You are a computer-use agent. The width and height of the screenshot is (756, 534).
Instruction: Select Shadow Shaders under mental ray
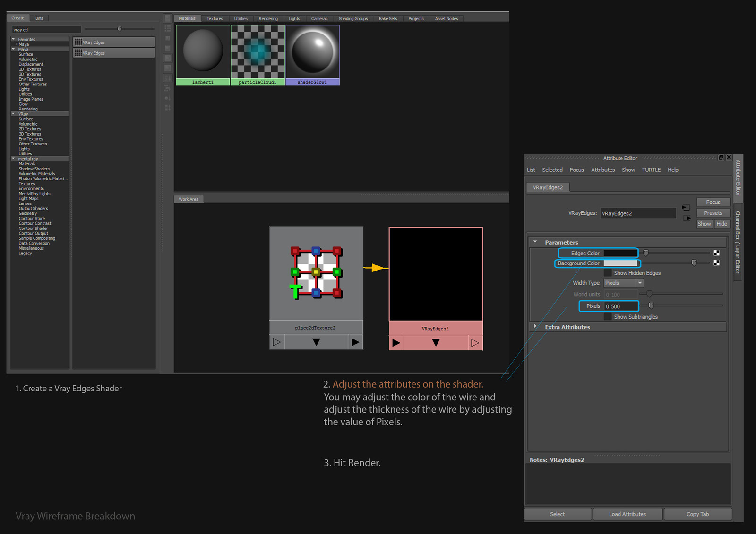[x=34, y=169]
